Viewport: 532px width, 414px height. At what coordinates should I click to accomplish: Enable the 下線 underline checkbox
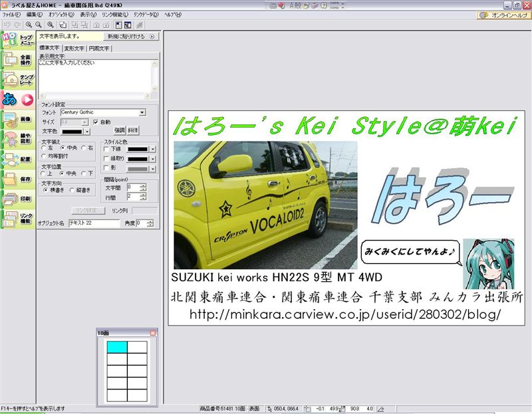106,149
